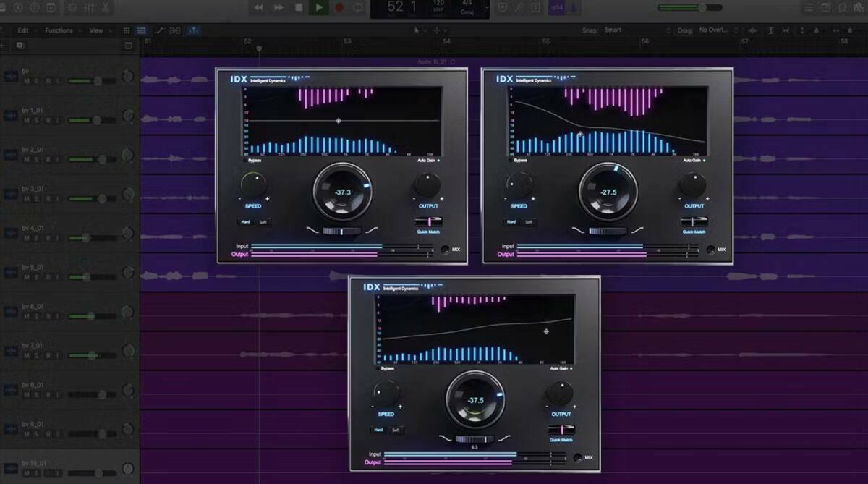Solo the bv 2_01 track
Screen dimensions: 868x484
point(37,159)
